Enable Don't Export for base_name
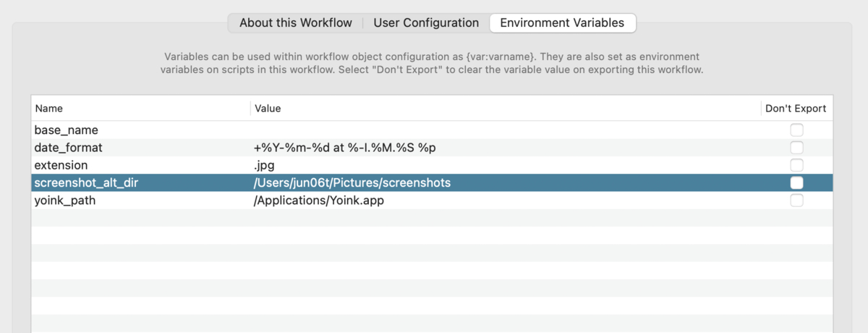The height and width of the screenshot is (333, 868). [796, 130]
